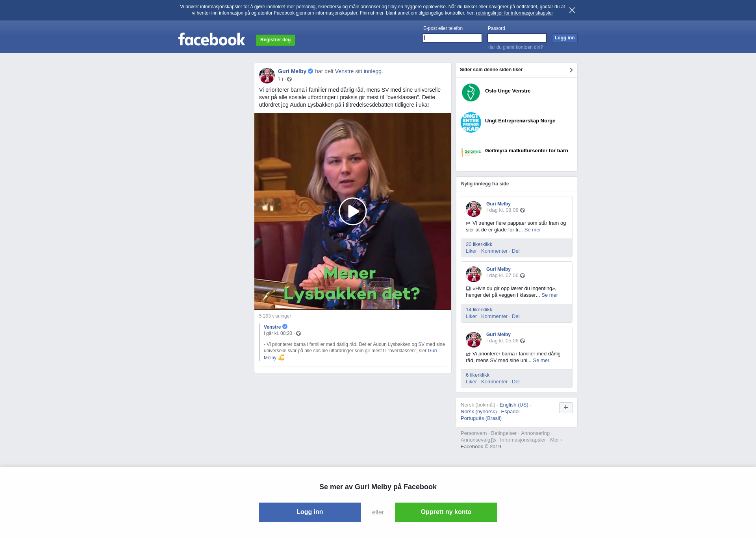Open Ungt Entreprenørskap Norge logo
This screenshot has height=538, width=756.
pos(471,122)
